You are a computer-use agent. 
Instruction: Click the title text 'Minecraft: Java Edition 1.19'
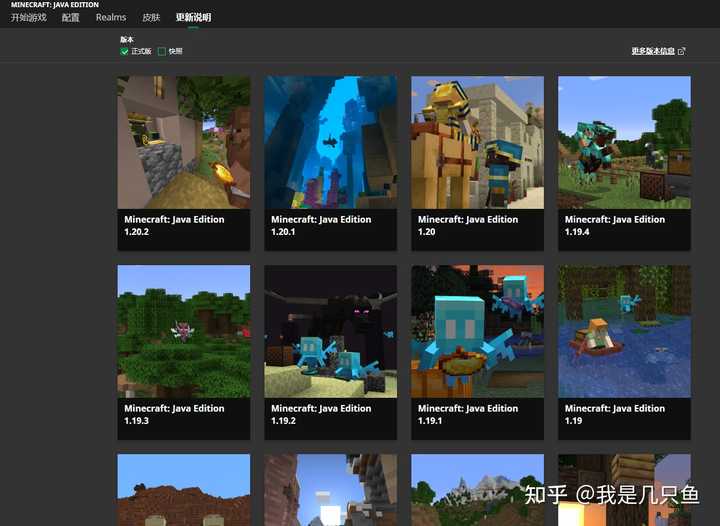615,414
